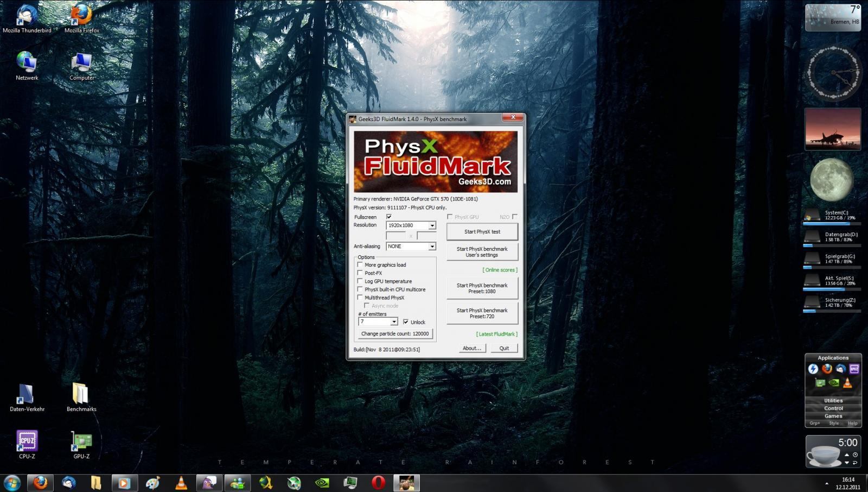868x492 pixels.
Task: Launch GPU-Z from the Applications gadget
Action: click(x=820, y=383)
